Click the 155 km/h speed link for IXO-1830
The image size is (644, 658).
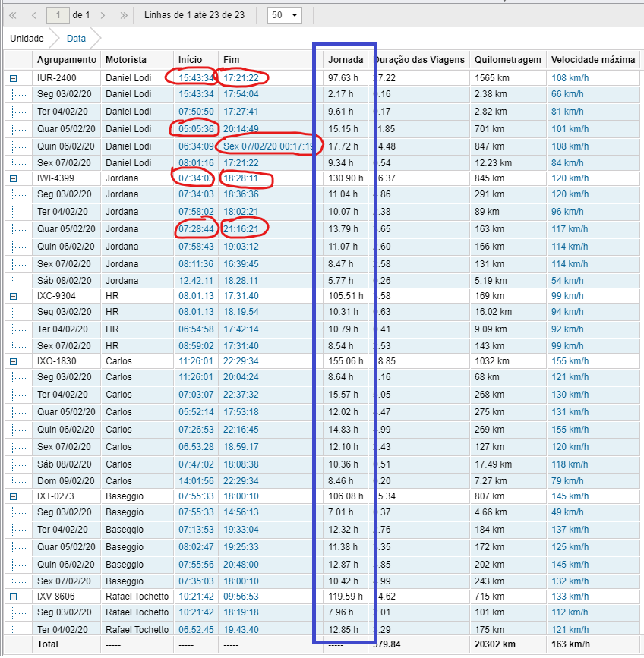point(567,361)
